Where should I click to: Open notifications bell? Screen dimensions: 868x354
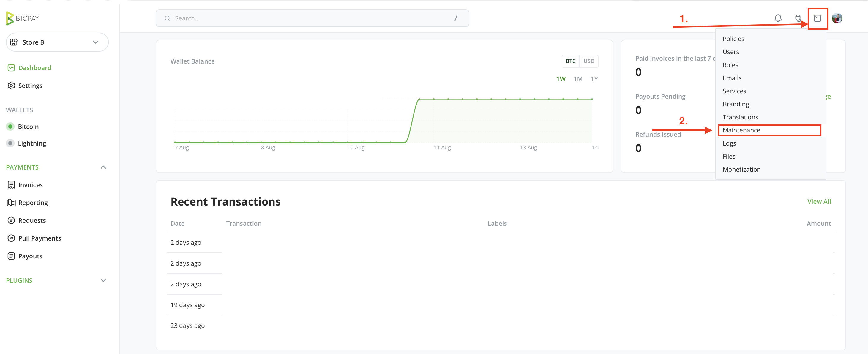(778, 18)
